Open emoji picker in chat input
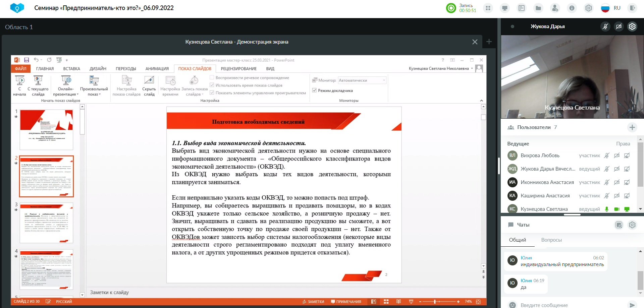This screenshot has width=644, height=308. (513, 305)
